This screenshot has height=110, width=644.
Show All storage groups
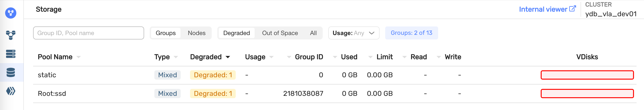pyautogui.click(x=313, y=33)
